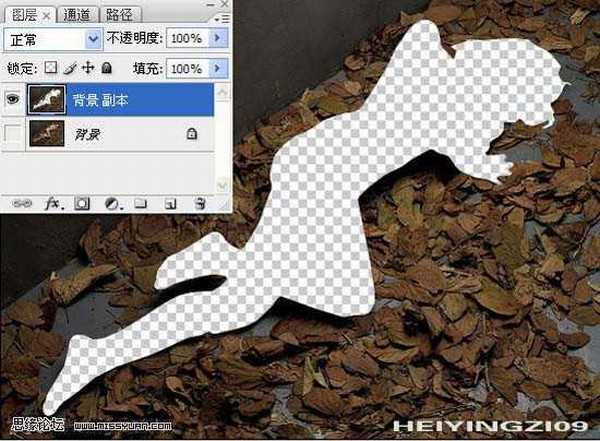Minimize the layers panel
This screenshot has height=441, width=600.
pyautogui.click(x=210, y=5)
